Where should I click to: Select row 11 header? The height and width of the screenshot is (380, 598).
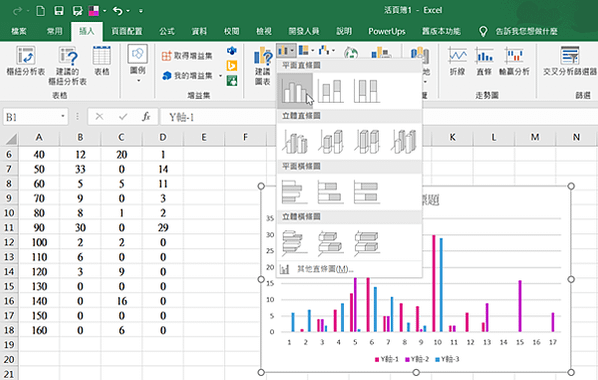(9, 227)
